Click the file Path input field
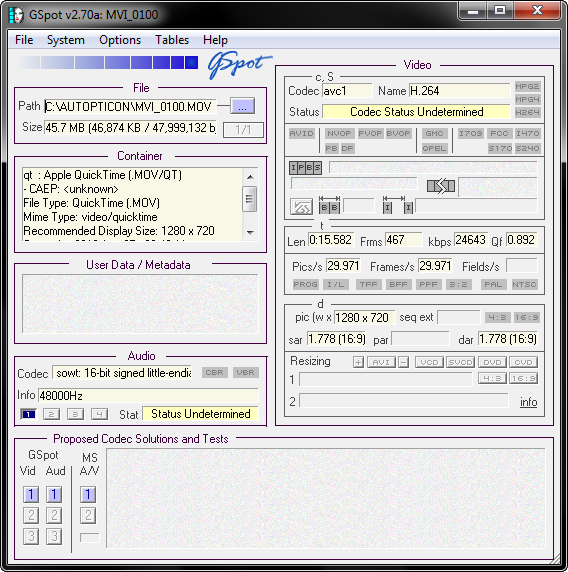Image resolution: width=568 pixels, height=572 pixels. point(130,106)
